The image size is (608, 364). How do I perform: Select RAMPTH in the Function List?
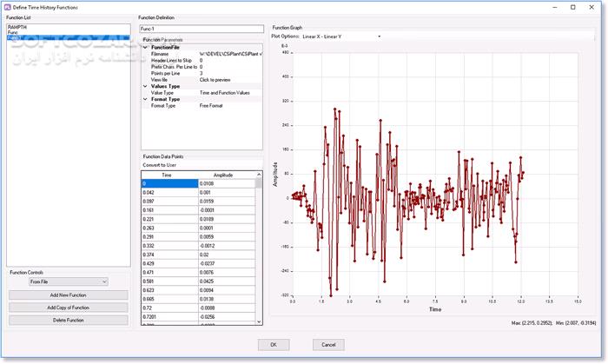17,27
